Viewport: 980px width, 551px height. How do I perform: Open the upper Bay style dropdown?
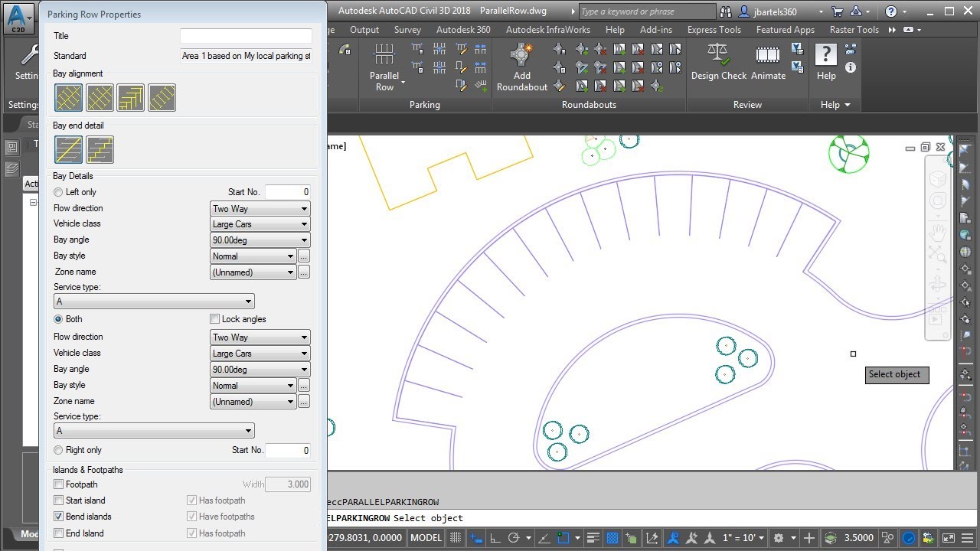(x=253, y=256)
